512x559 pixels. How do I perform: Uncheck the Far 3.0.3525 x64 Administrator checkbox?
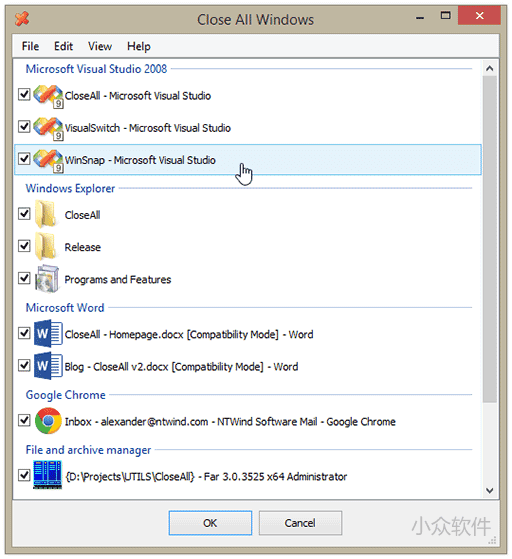click(x=24, y=475)
